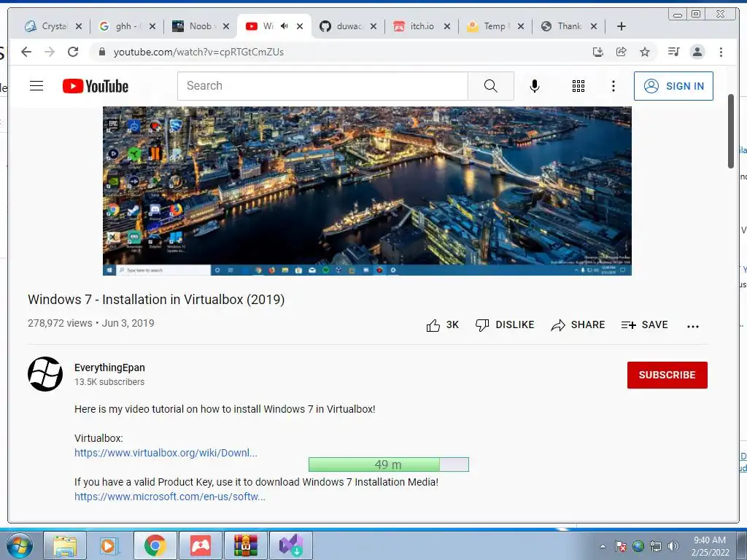Open the microsoft.com software link
Screen dimensions: 747x560
click(169, 497)
